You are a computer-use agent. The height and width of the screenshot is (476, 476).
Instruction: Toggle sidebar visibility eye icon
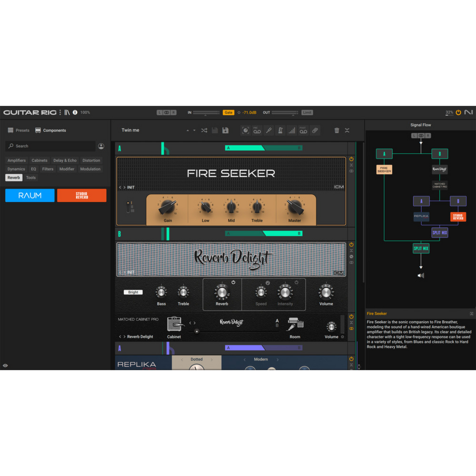click(5, 365)
